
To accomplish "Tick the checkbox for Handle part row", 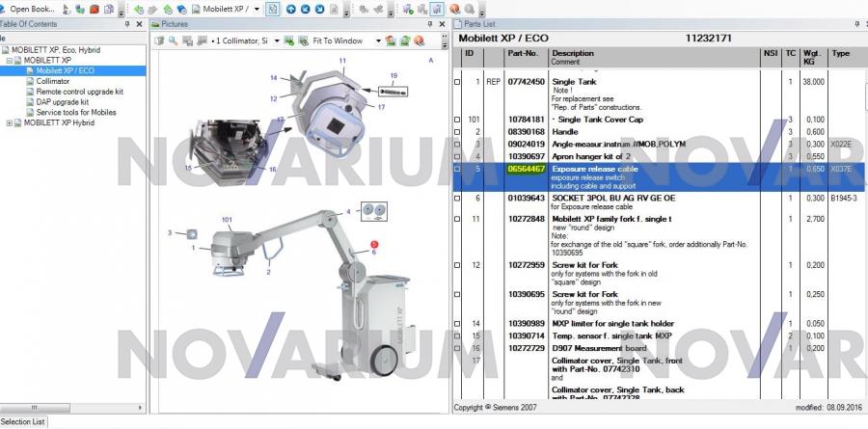I will (x=458, y=131).
